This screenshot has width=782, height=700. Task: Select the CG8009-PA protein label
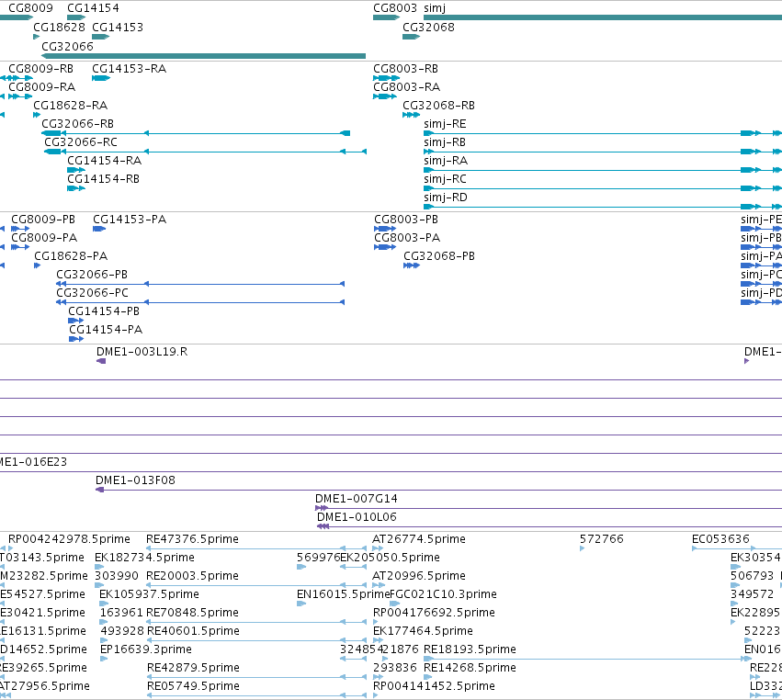click(x=44, y=238)
